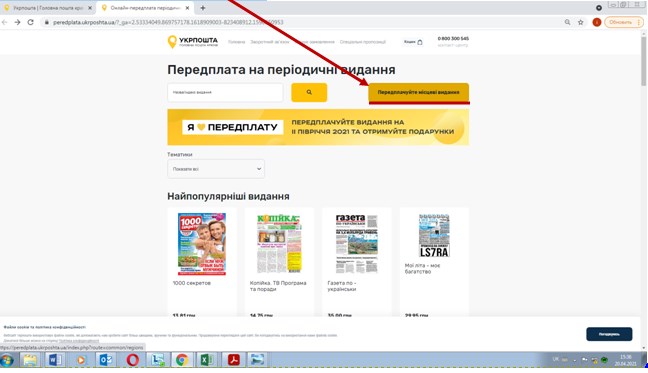
Task: Bookmark page using the star icon
Action: 581,22
